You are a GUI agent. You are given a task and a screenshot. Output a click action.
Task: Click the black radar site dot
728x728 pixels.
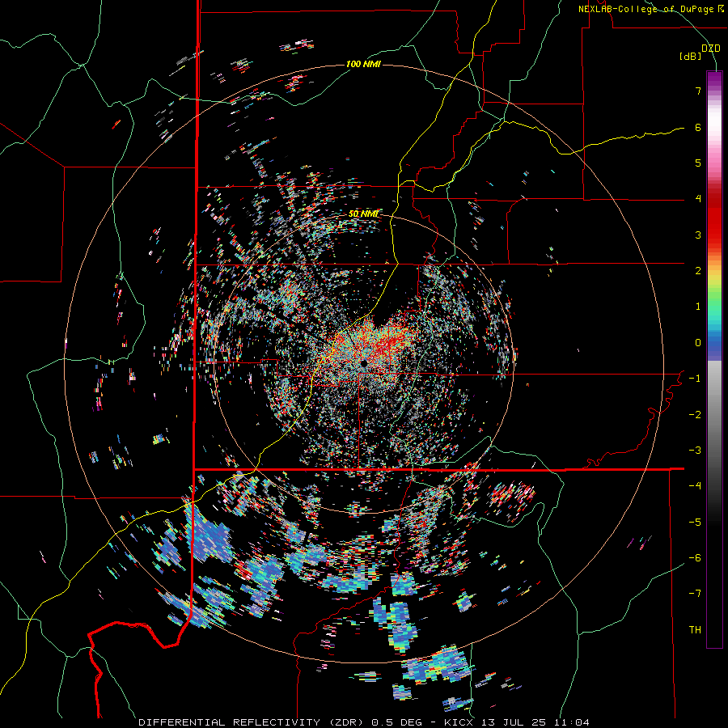pos(363,363)
